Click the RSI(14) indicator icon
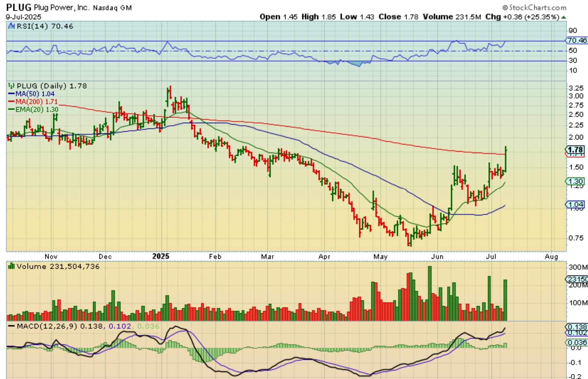Viewport: 588px width, 379px height. tap(12, 26)
